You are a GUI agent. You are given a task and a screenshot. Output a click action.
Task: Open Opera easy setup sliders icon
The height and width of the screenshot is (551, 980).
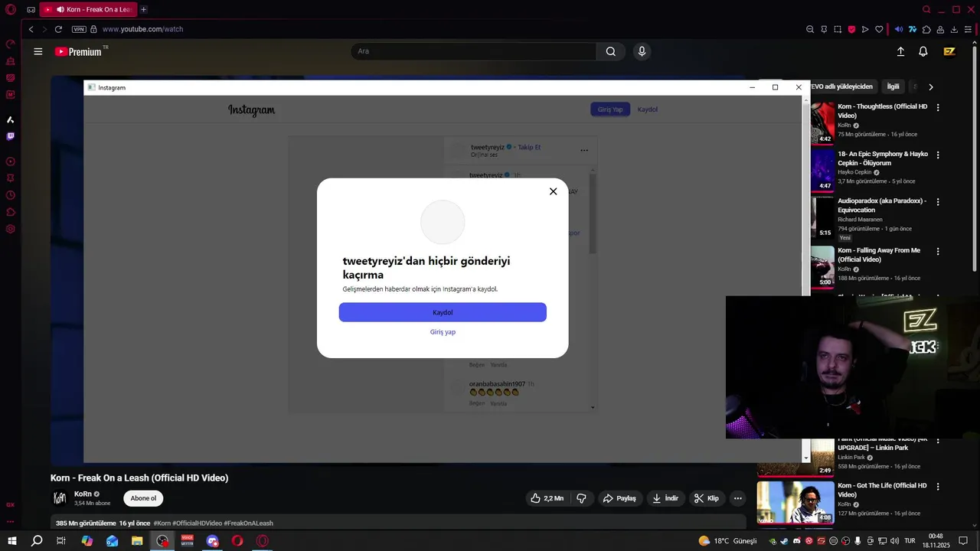(968, 29)
